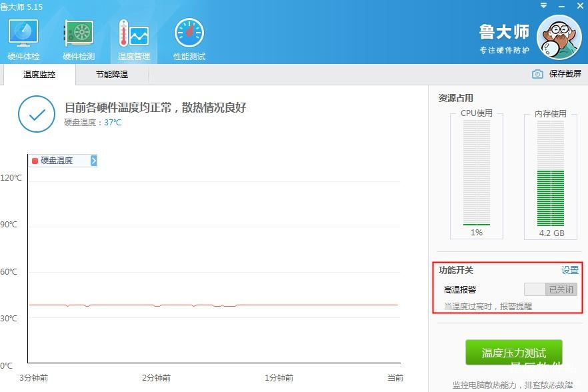This screenshot has width=588, height=392.
Task: Click the camera icon beside 保存截屏
Action: pos(537,74)
